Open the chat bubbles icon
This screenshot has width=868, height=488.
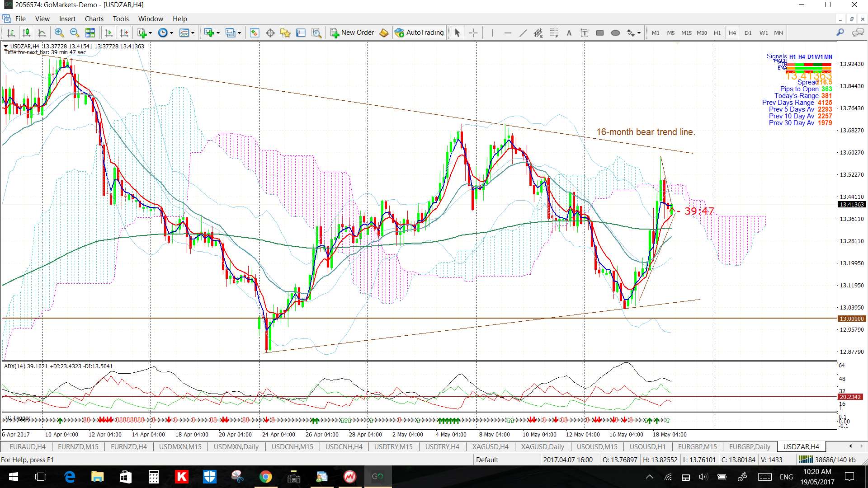(x=858, y=33)
